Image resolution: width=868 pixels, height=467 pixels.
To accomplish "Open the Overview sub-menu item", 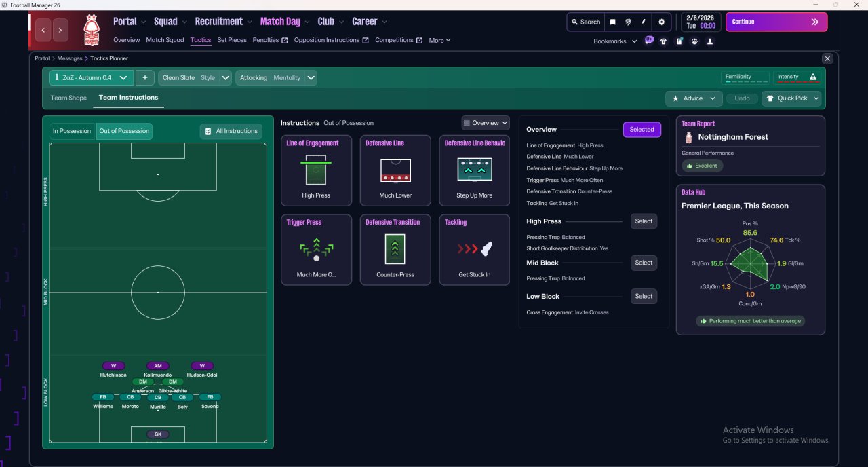I will pos(127,40).
